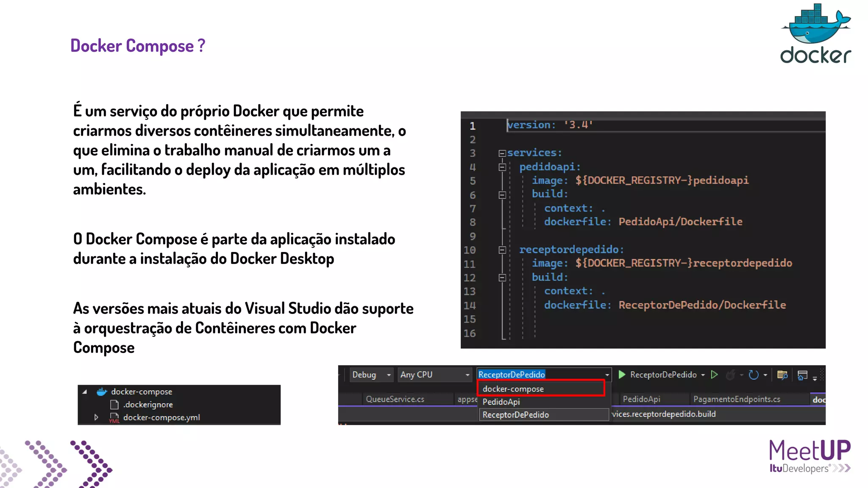Click the folder search toolbar icon

782,375
